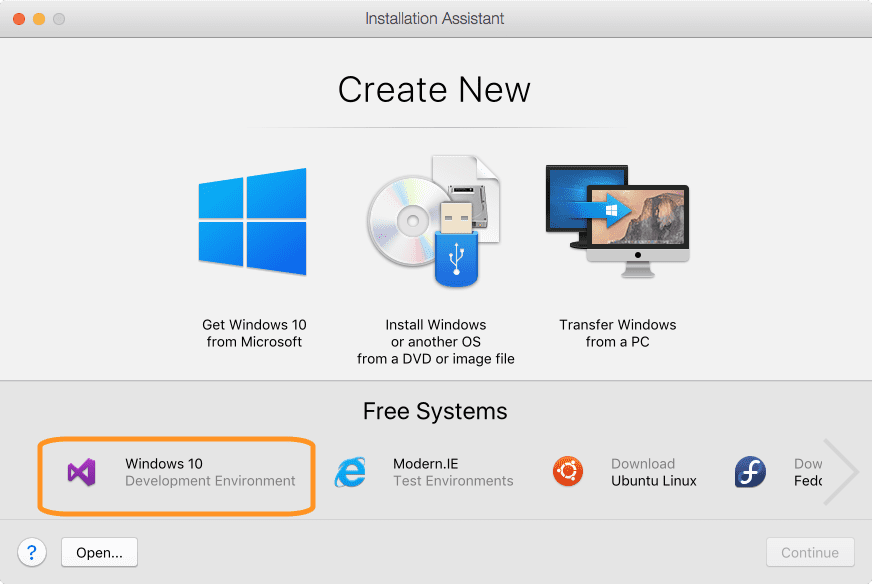The image size is (872, 584).
Task: Minimize the Installation Assistant window
Action: click(39, 19)
